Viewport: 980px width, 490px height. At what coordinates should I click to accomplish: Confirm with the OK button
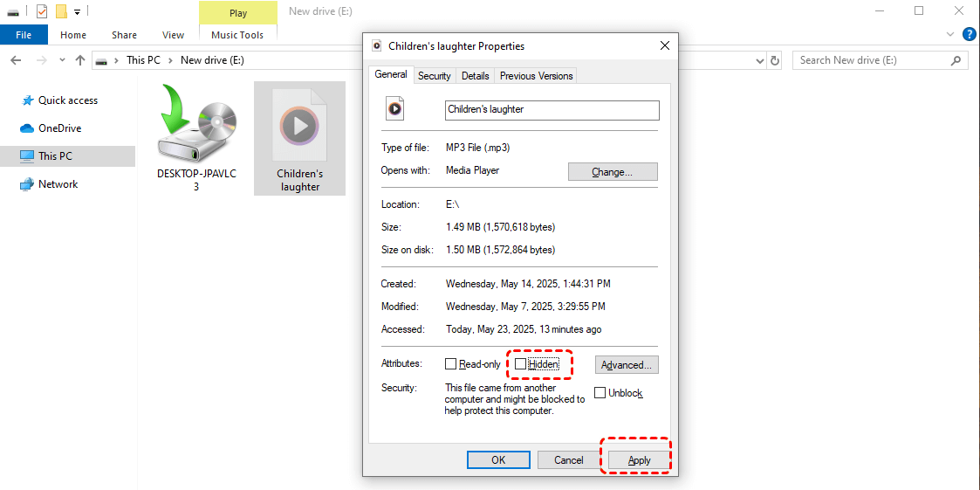498,460
